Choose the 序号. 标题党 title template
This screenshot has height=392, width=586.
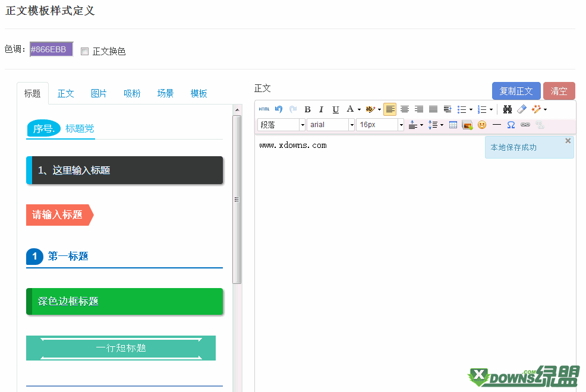pos(124,129)
